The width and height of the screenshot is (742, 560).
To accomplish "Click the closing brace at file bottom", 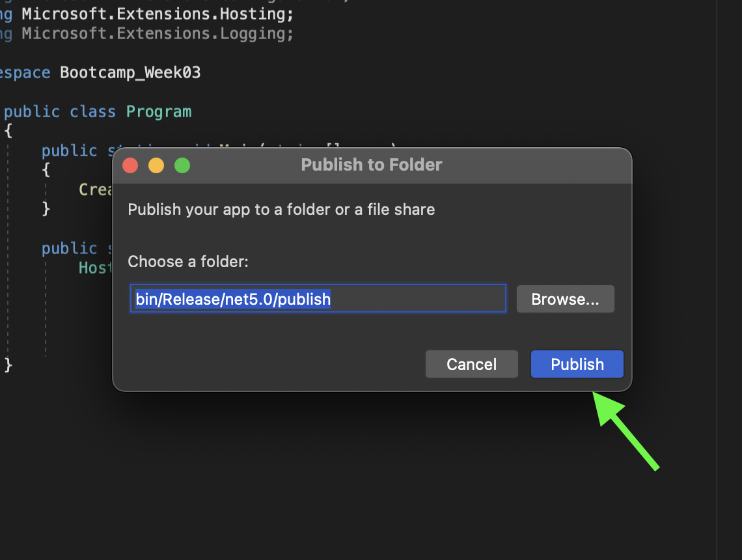I will (7, 365).
